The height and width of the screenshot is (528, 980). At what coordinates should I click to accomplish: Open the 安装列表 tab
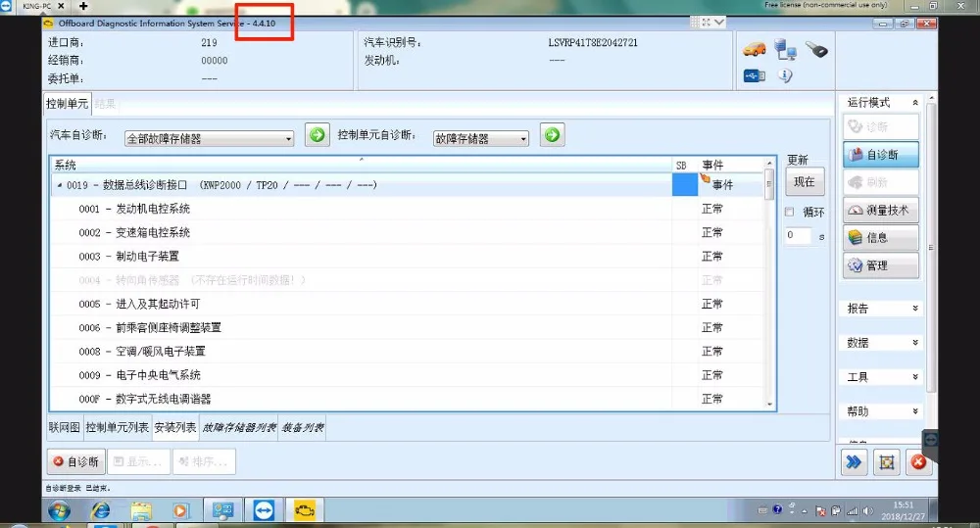tap(175, 428)
